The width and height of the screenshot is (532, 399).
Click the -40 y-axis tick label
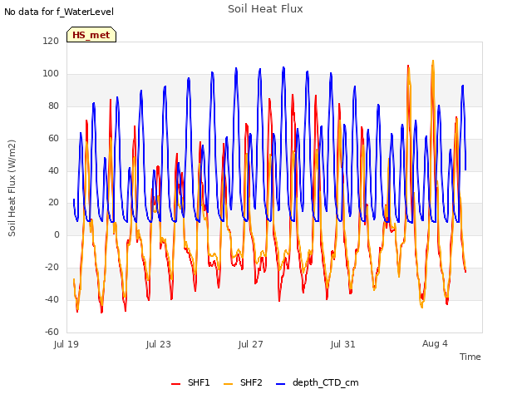click(52, 299)
